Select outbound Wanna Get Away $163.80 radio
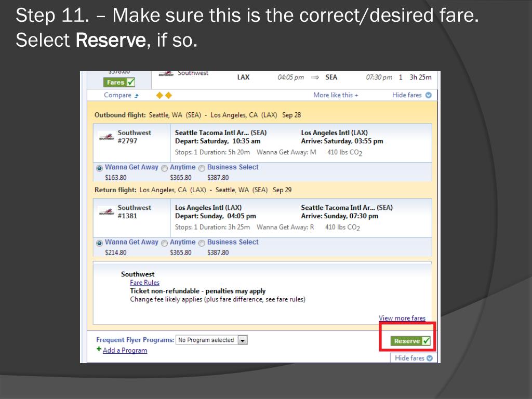The image size is (532, 399). (99, 168)
